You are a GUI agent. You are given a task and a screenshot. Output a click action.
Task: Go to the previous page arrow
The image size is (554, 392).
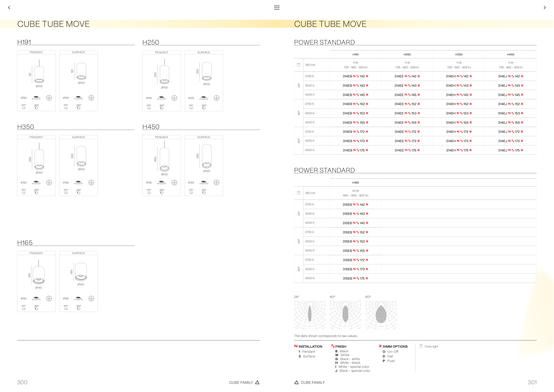pos(9,8)
